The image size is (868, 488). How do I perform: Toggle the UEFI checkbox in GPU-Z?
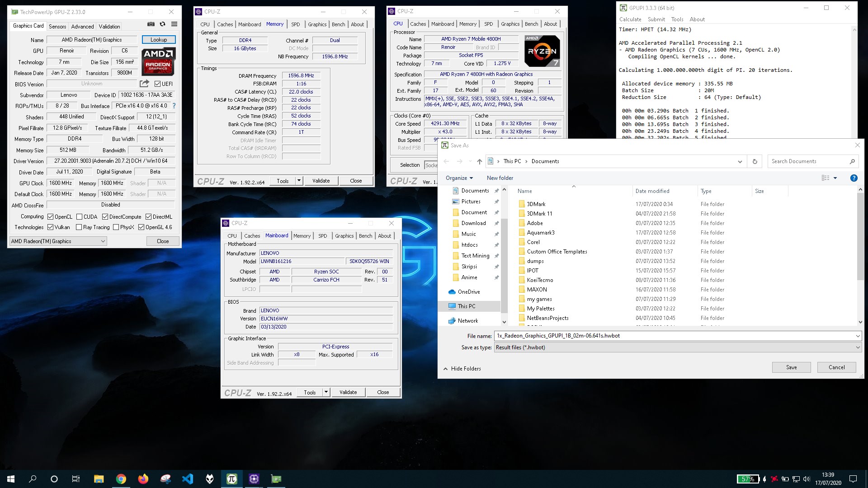(157, 84)
